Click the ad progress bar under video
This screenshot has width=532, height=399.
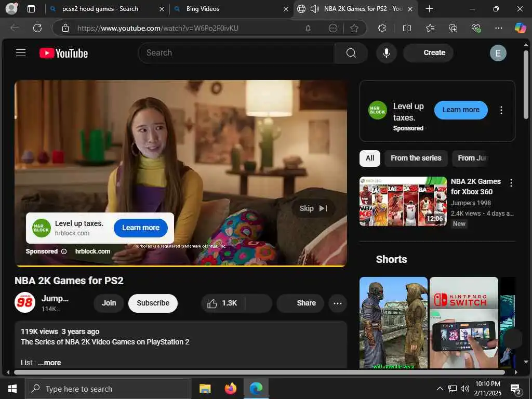pyautogui.click(x=180, y=266)
